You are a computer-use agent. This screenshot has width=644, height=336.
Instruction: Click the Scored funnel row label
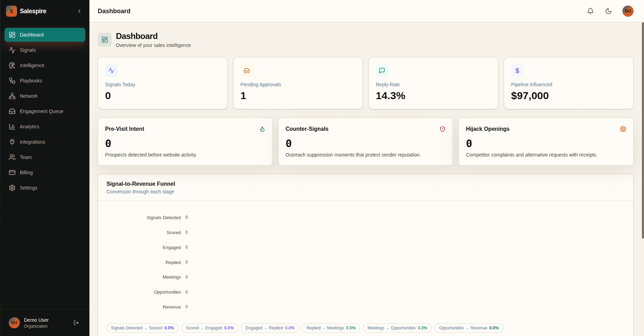click(174, 233)
